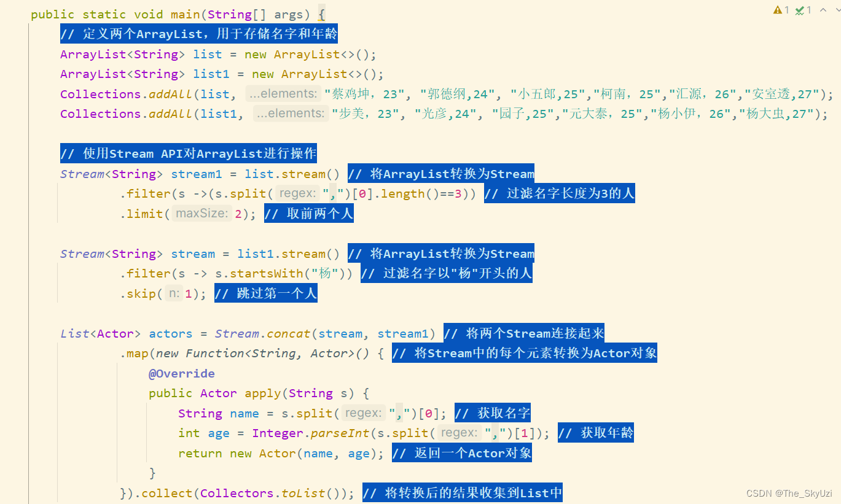Click the @Override annotation
The width and height of the screenshot is (841, 504).
point(182,373)
